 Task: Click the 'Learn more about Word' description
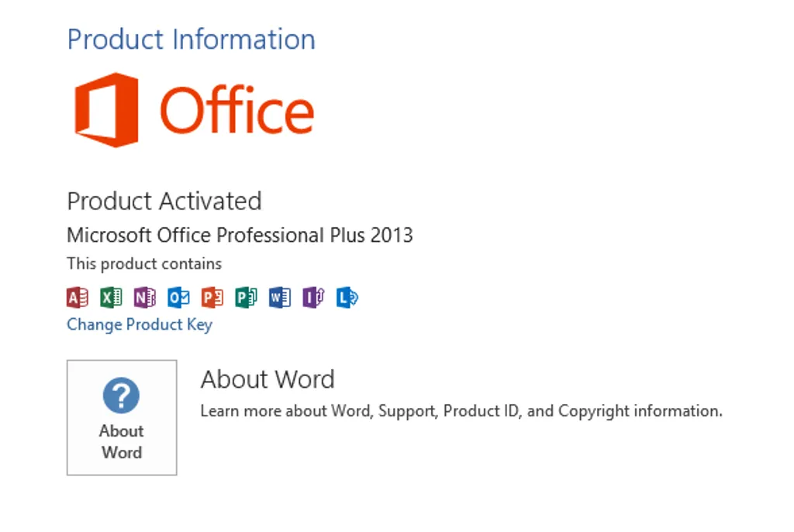(461, 411)
